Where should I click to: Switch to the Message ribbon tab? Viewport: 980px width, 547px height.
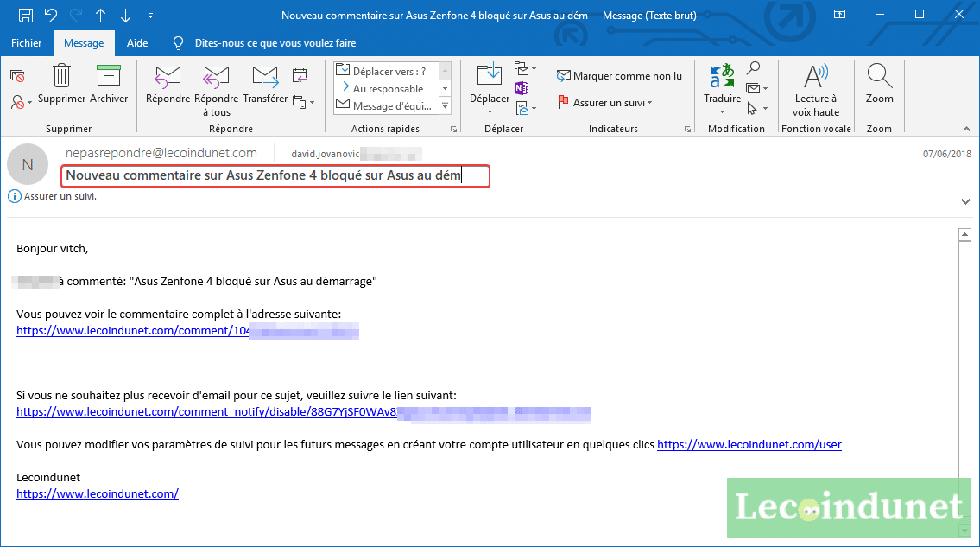pos(84,43)
